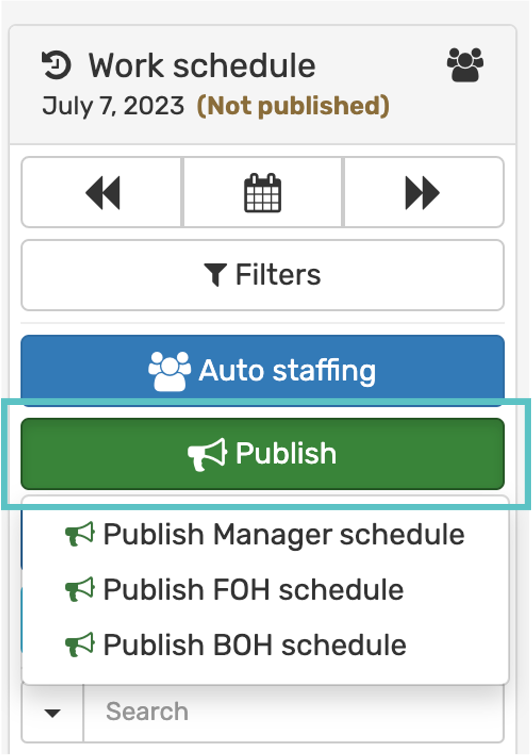Click people icon on Auto staffing button
The image size is (532, 756).
tap(169, 371)
